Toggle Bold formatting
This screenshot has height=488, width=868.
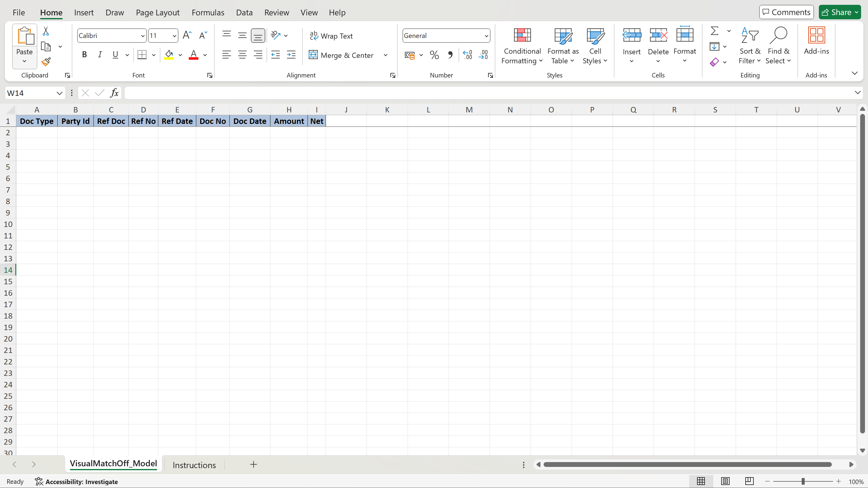click(84, 55)
